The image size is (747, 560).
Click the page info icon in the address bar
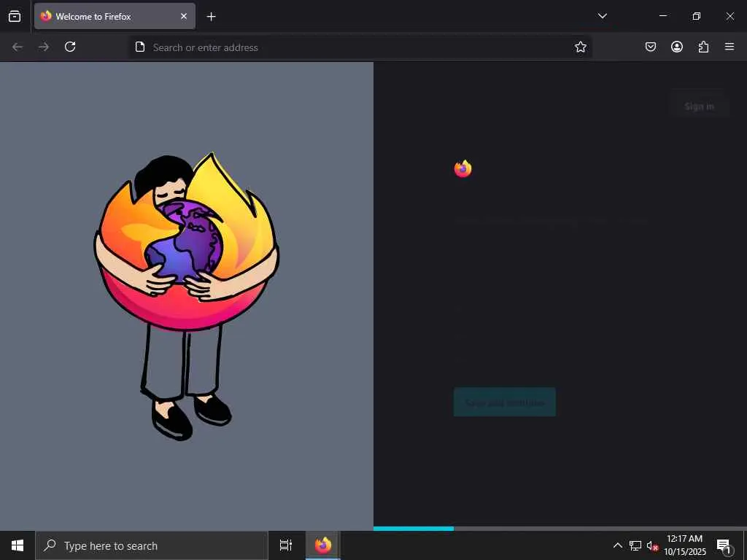(x=140, y=47)
